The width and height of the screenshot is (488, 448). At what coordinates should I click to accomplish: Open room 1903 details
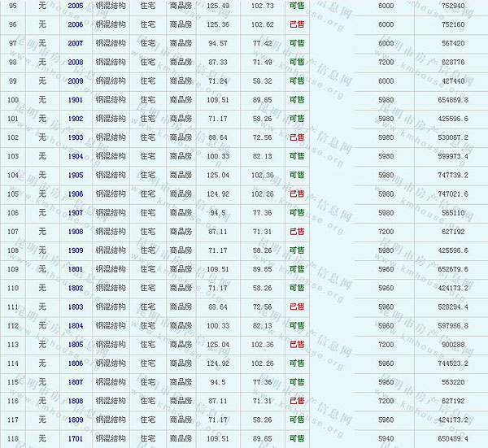click(x=75, y=137)
